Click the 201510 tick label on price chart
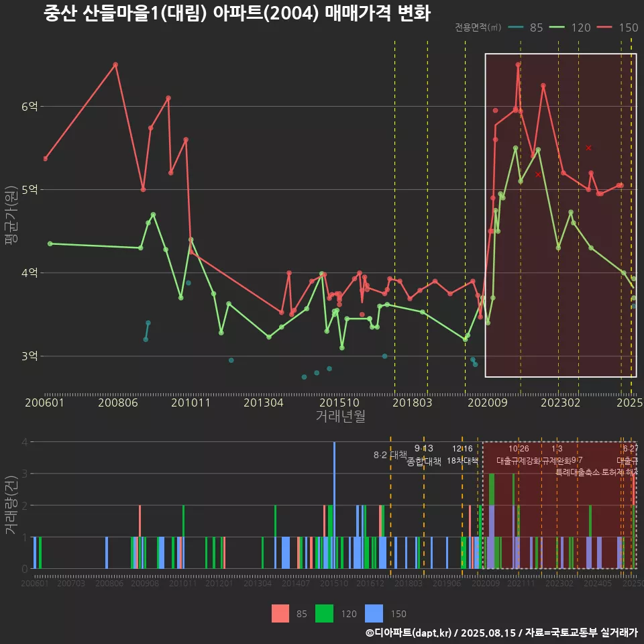 339,402
